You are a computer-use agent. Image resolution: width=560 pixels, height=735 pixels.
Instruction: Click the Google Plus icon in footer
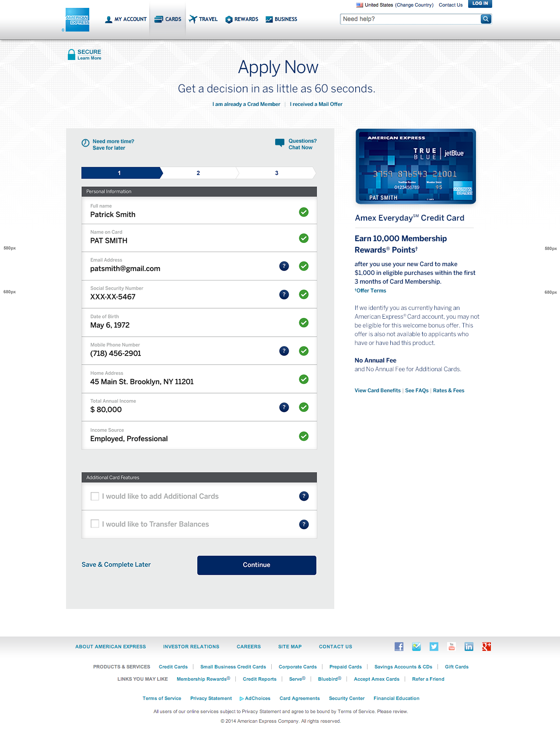(x=486, y=647)
